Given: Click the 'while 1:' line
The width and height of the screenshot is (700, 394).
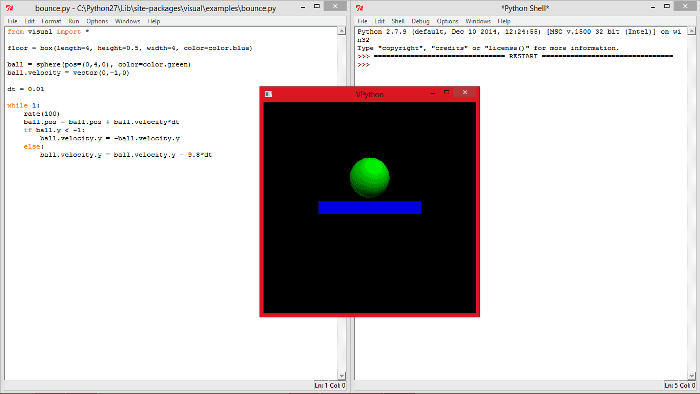Looking at the screenshot, I should coord(24,105).
